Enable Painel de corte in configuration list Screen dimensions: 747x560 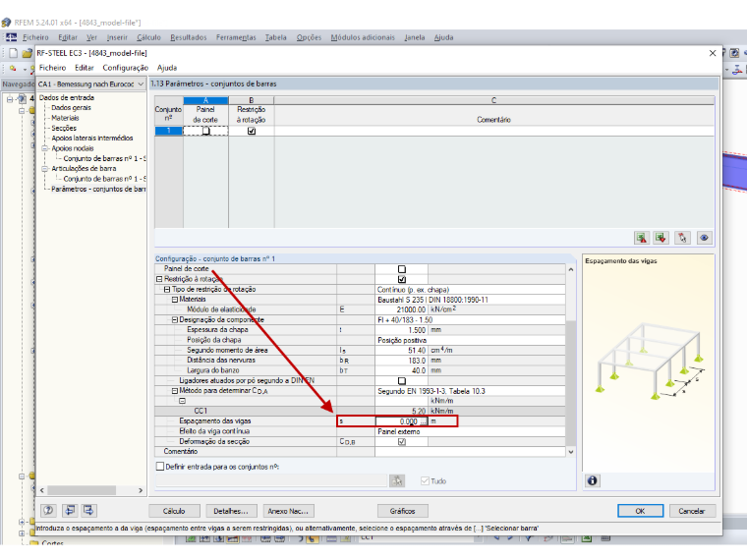pos(402,269)
